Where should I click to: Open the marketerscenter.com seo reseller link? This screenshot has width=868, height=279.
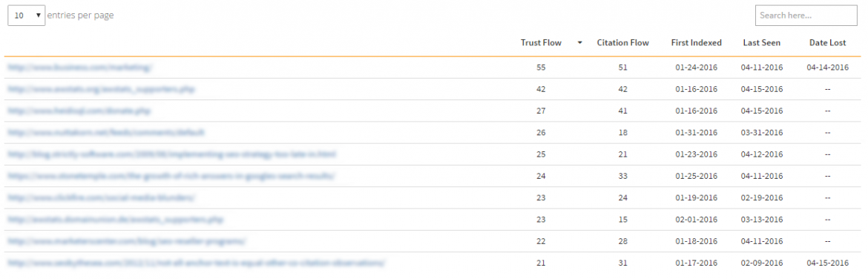pyautogui.click(x=126, y=241)
